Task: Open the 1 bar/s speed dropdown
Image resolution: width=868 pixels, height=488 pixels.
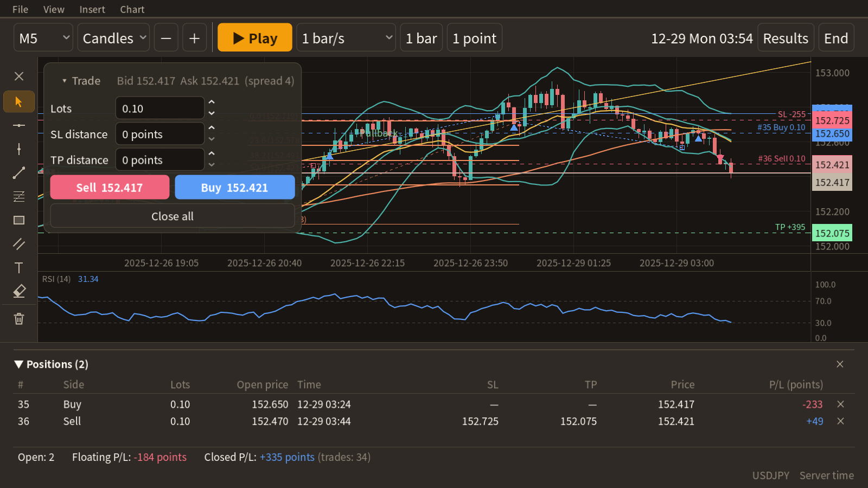Action: click(346, 38)
